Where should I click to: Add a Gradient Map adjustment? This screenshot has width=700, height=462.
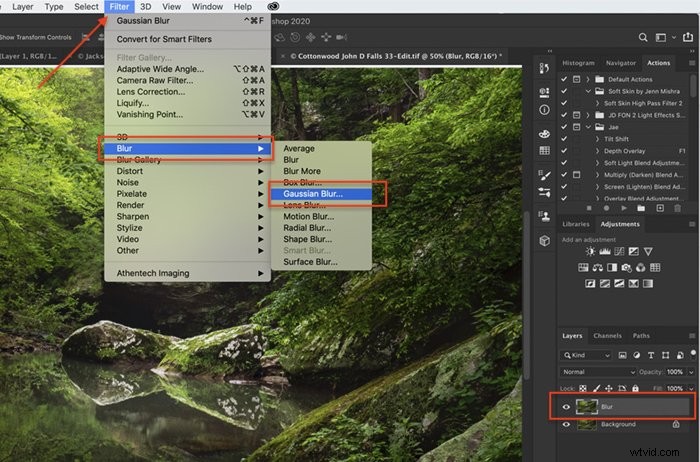tap(648, 283)
